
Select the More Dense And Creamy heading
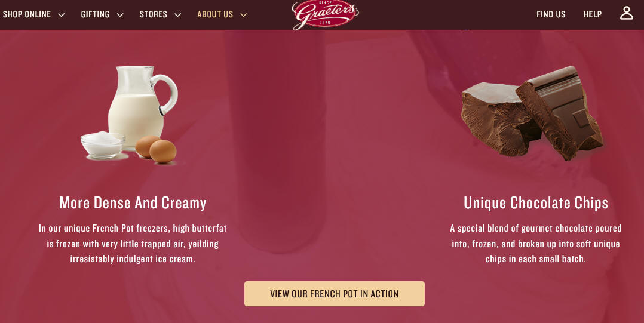(133, 203)
